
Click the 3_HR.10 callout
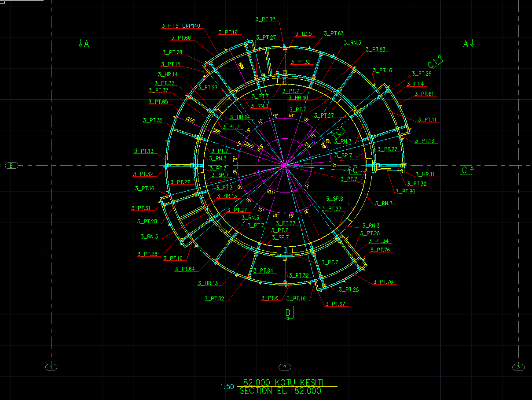(x=298, y=98)
